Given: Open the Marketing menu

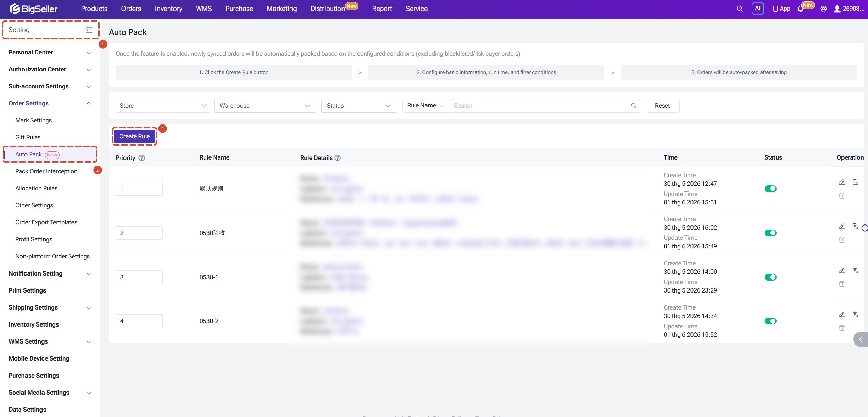Looking at the screenshot, I should pyautogui.click(x=282, y=9).
